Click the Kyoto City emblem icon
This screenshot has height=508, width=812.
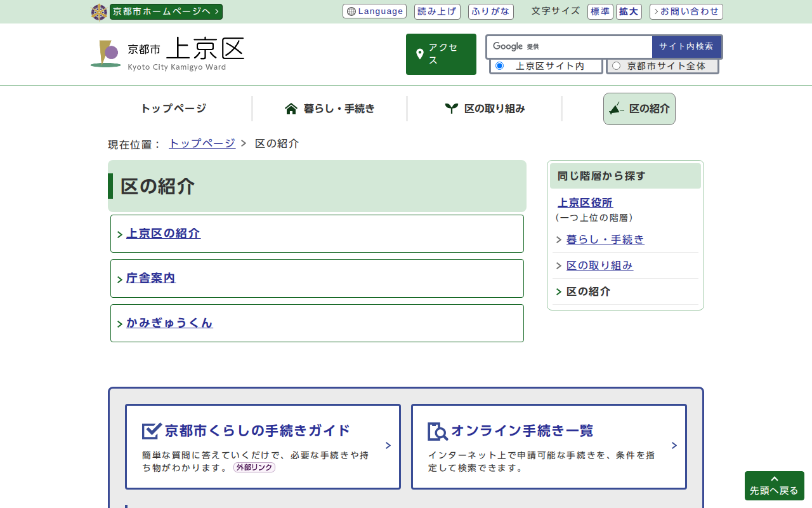[x=100, y=12]
